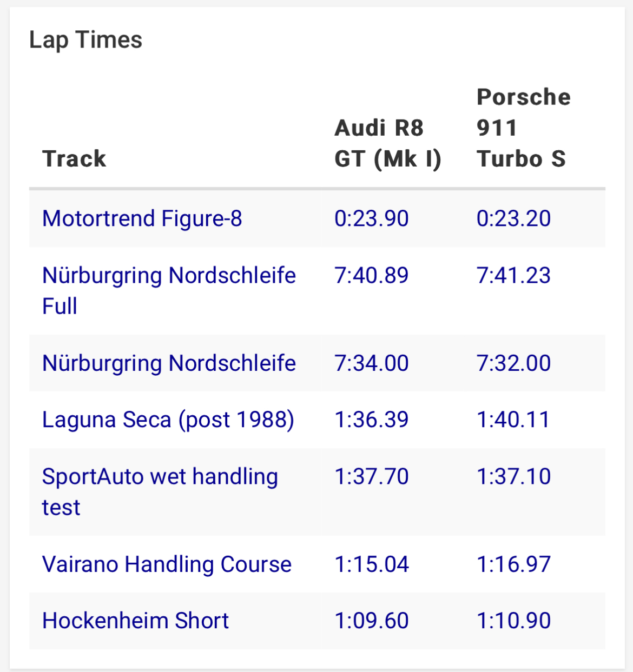
Task: Click the Audi 0:23.90 Figure-8 lap time
Action: (371, 219)
